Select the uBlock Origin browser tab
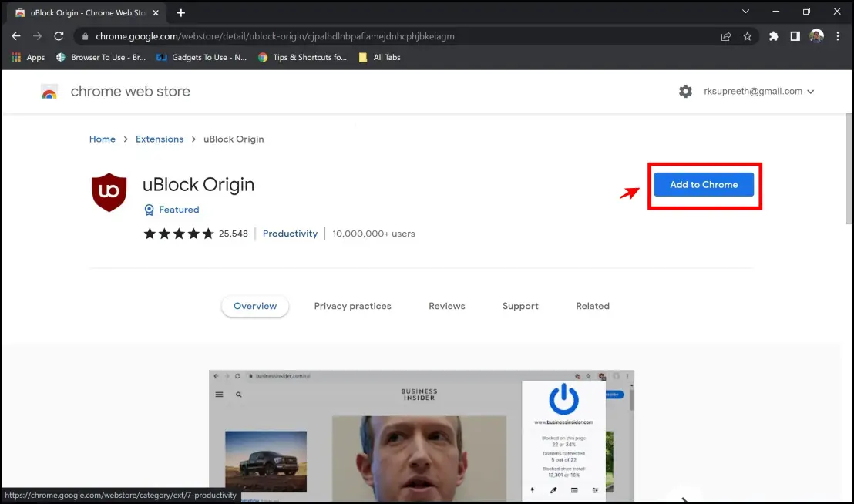The height and width of the screenshot is (504, 854). coord(87,12)
